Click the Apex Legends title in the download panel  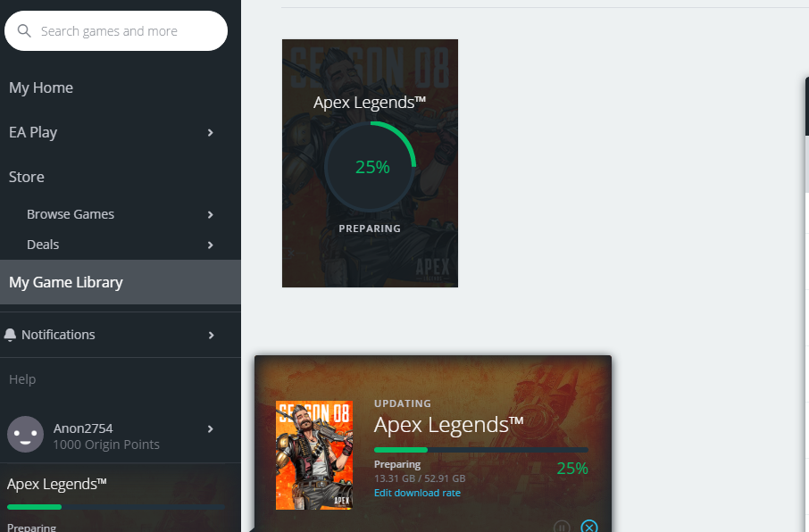[x=449, y=425]
